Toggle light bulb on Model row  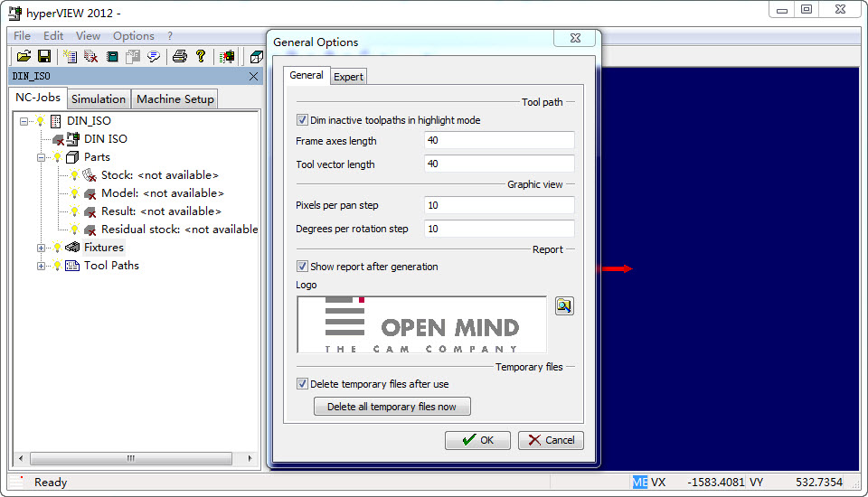tap(74, 193)
